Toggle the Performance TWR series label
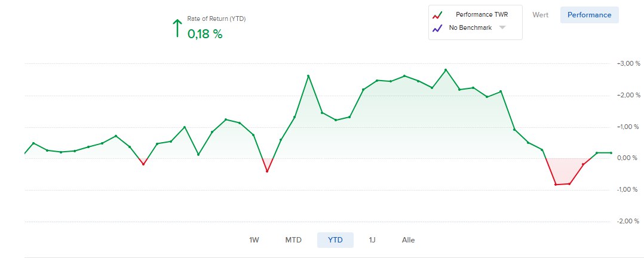The height and width of the screenshot is (258, 644). click(x=482, y=15)
